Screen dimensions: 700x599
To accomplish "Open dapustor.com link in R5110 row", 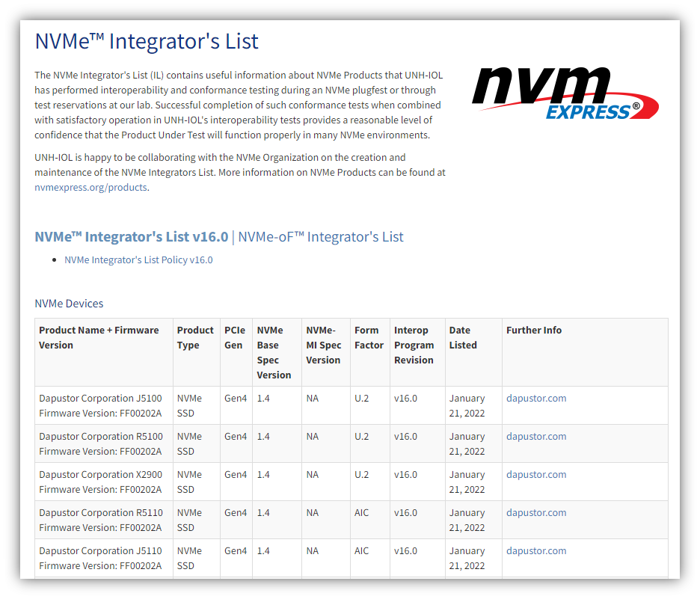I will click(x=536, y=512).
